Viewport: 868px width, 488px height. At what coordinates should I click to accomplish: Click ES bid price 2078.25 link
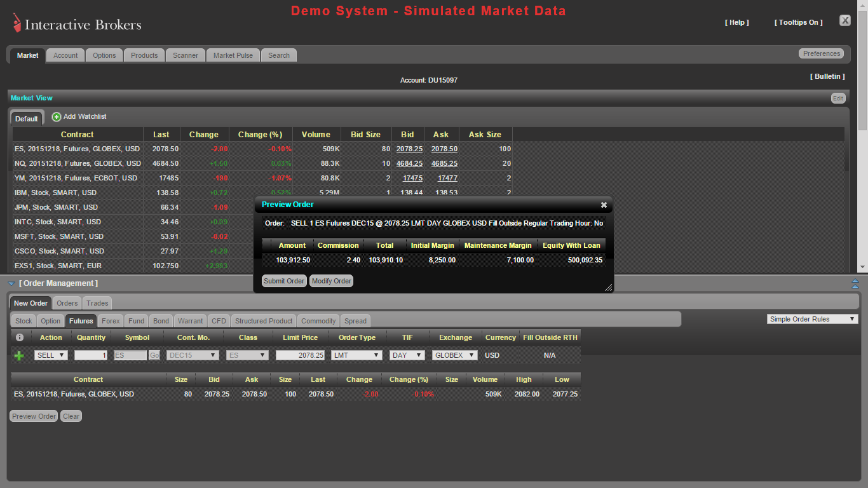(409, 149)
